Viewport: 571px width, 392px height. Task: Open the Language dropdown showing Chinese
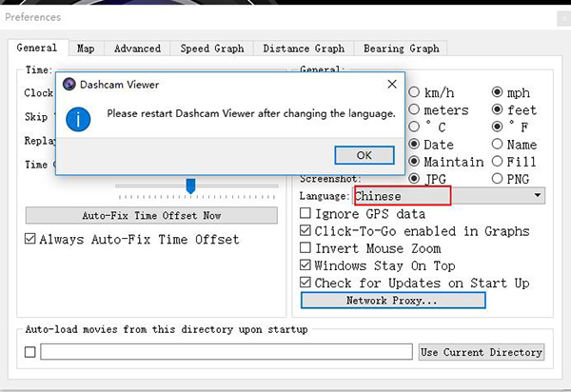tap(448, 196)
